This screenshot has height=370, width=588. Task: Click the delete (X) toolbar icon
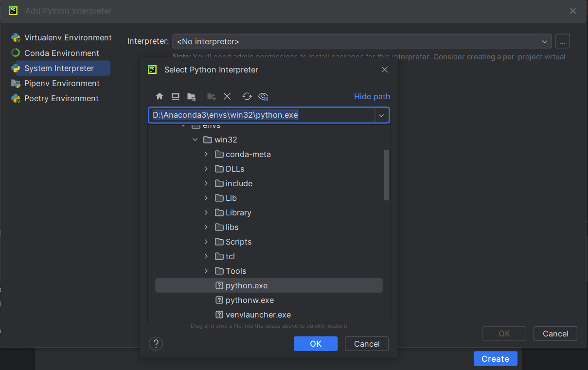tap(227, 96)
